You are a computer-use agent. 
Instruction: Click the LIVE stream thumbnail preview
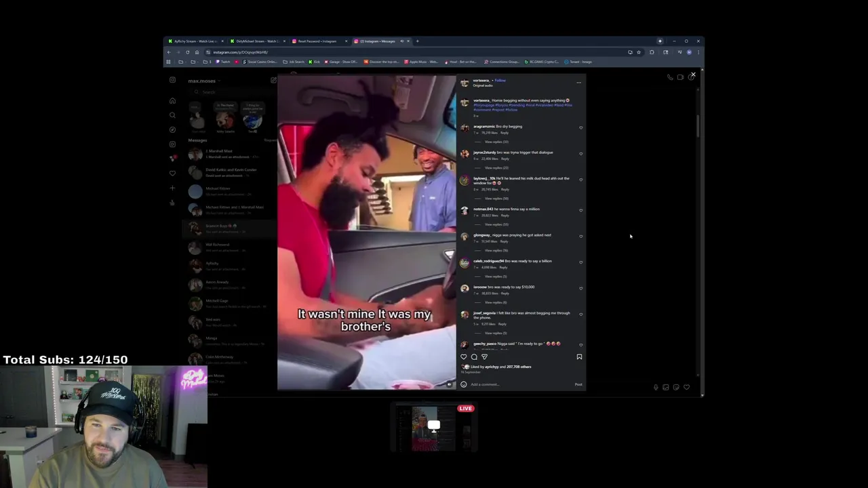coord(434,427)
